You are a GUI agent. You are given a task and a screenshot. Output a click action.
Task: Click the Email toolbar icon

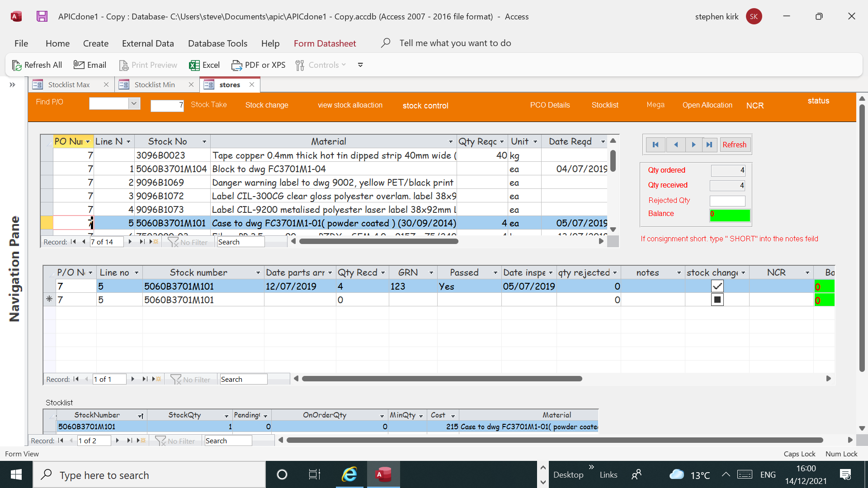[79, 65]
